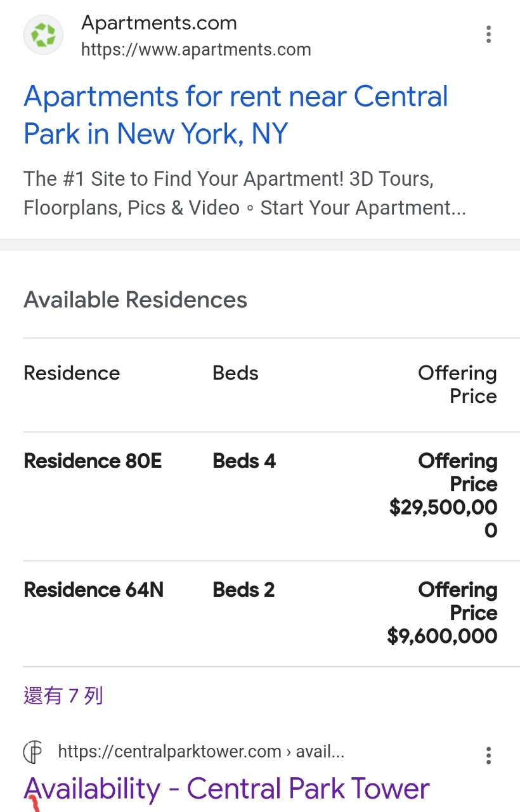Click the 'Available Residences' heading
520x812 pixels.
(x=135, y=299)
